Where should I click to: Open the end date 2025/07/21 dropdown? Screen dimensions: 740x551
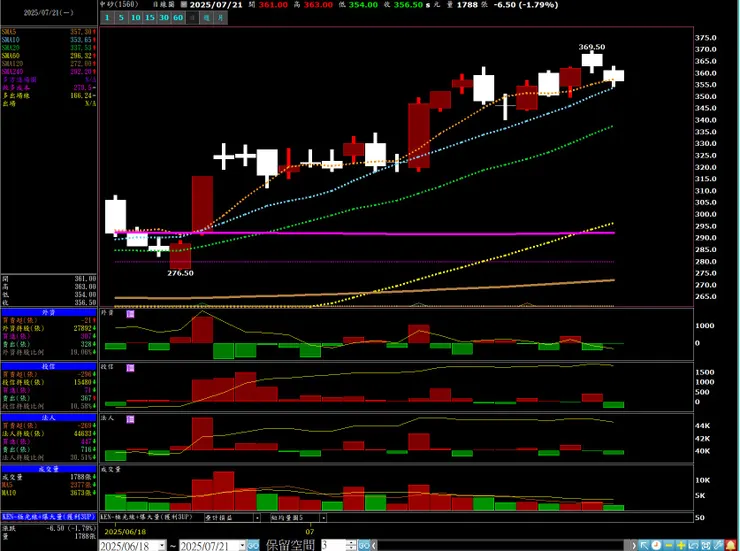pos(242,546)
